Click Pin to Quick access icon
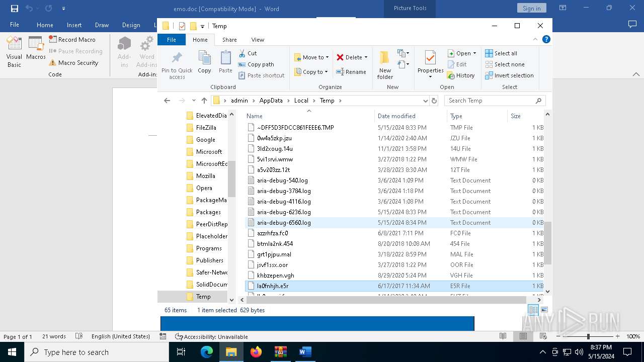644x362 pixels. pos(177,65)
